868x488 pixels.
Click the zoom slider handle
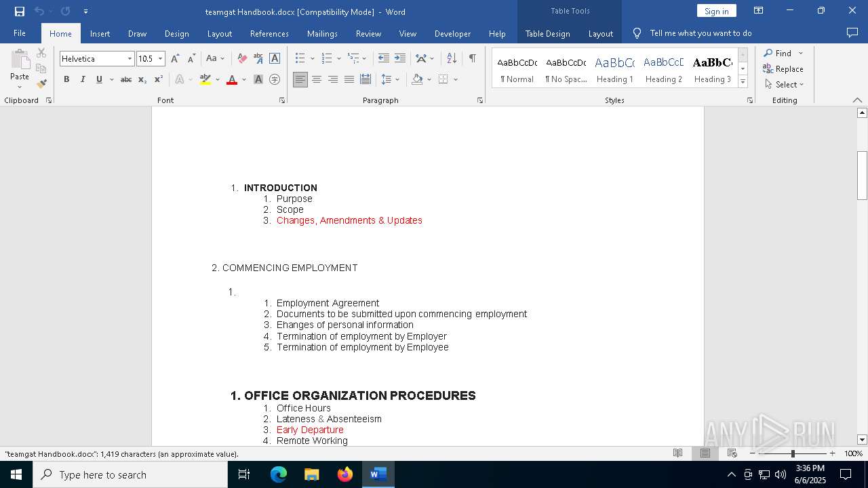coord(793,453)
